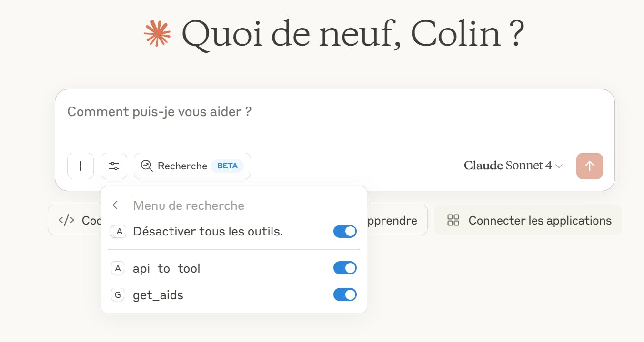Screen dimensions: 644x342
Task: Toggle the Désactiver tous les outils switch
Action: point(345,232)
